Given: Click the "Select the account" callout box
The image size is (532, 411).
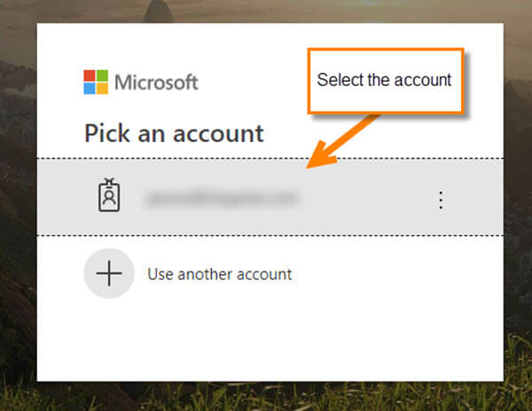Looking at the screenshot, I should [x=386, y=81].
